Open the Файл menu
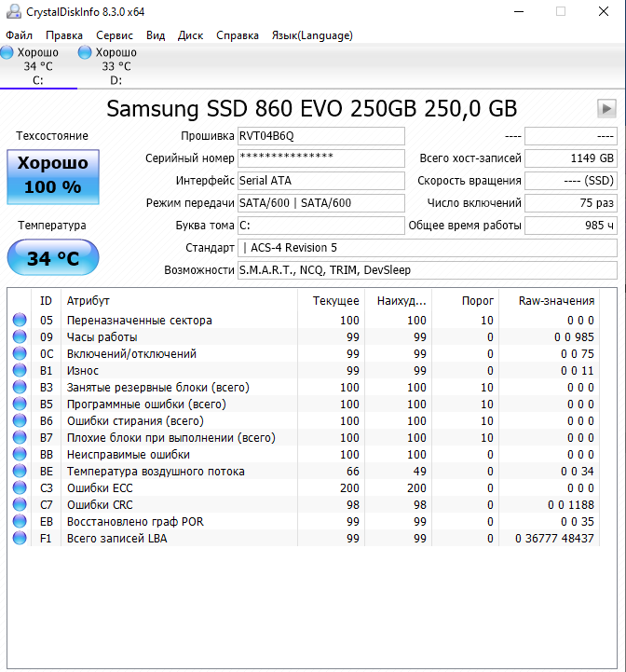 pyautogui.click(x=20, y=35)
